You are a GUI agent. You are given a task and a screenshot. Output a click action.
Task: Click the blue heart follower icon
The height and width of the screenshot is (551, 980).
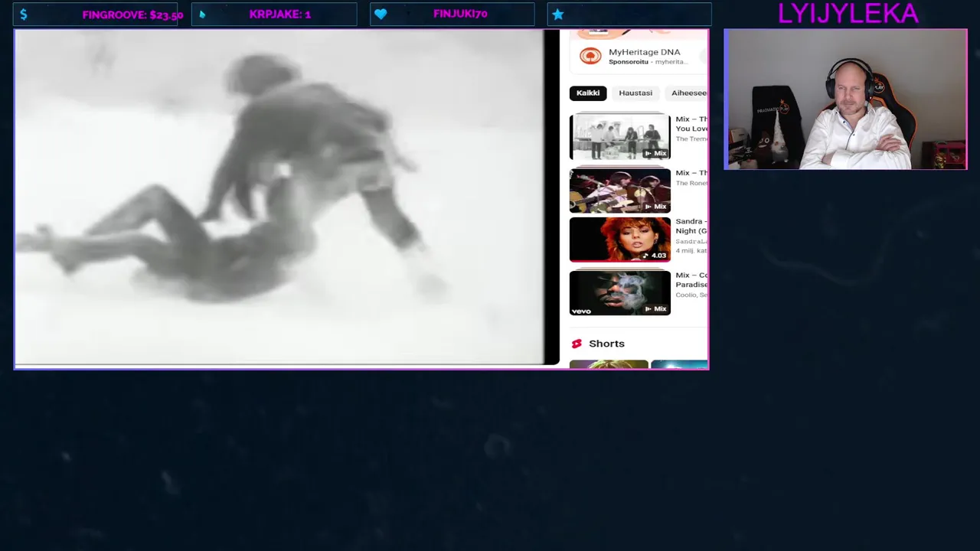(381, 14)
